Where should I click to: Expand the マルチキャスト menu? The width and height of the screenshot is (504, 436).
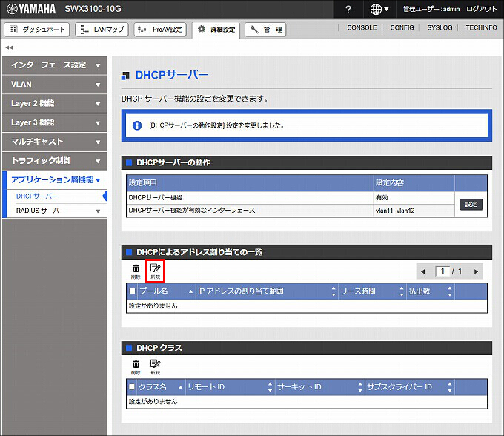[55, 142]
